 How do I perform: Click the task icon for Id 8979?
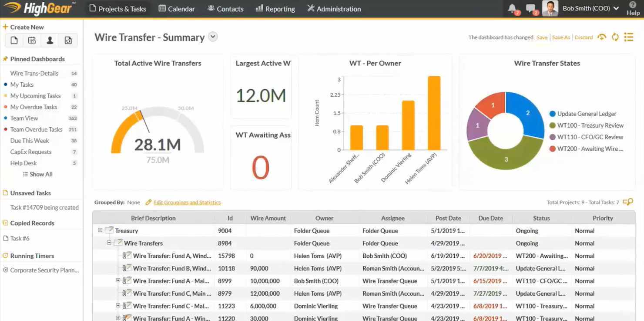pyautogui.click(x=127, y=293)
